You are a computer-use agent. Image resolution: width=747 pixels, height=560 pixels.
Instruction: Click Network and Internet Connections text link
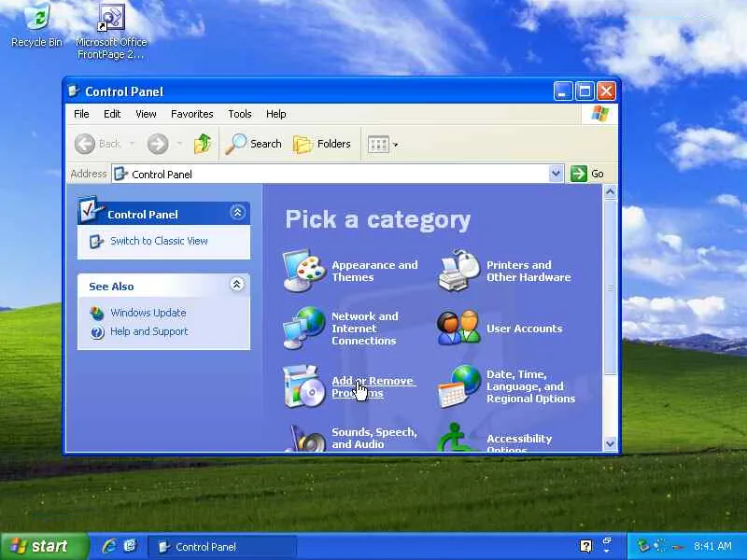(x=364, y=329)
